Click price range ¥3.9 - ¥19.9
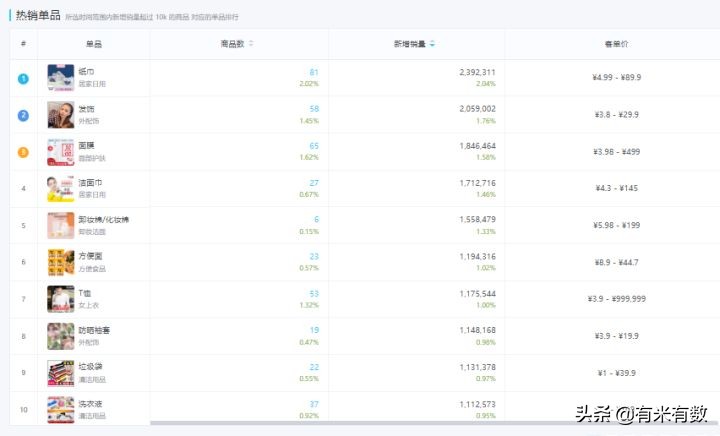The width and height of the screenshot is (720, 436). pyautogui.click(x=616, y=336)
